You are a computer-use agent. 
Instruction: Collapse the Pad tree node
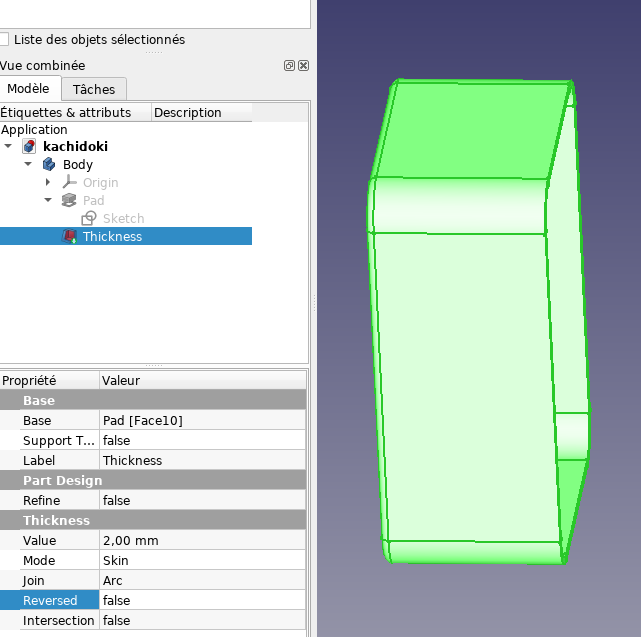click(x=48, y=200)
